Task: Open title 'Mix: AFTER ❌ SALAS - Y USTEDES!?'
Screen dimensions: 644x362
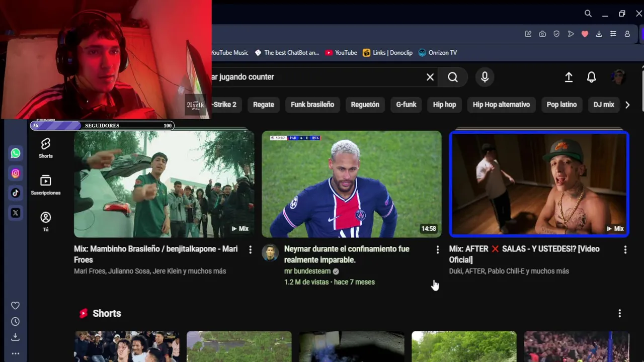Action: [524, 254]
